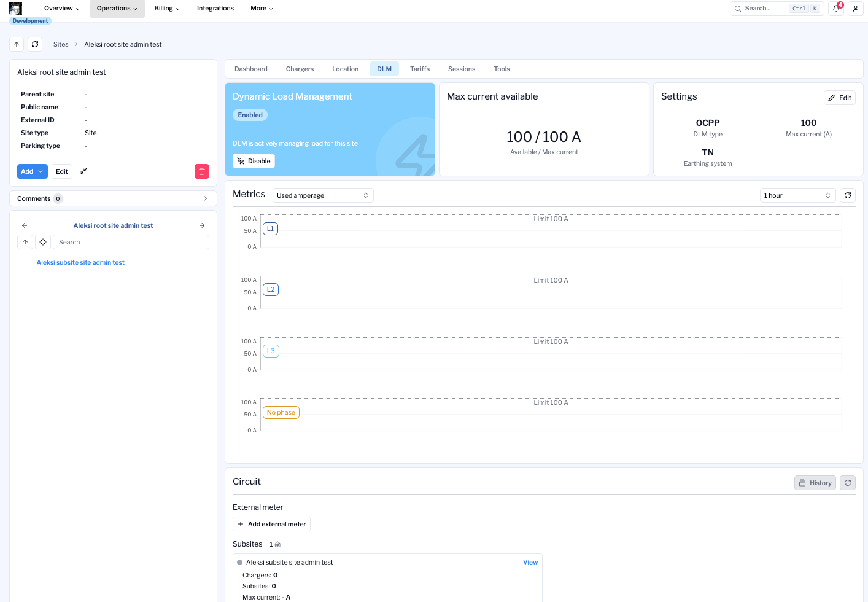
Task: Edit the DLM Settings
Action: tap(839, 98)
